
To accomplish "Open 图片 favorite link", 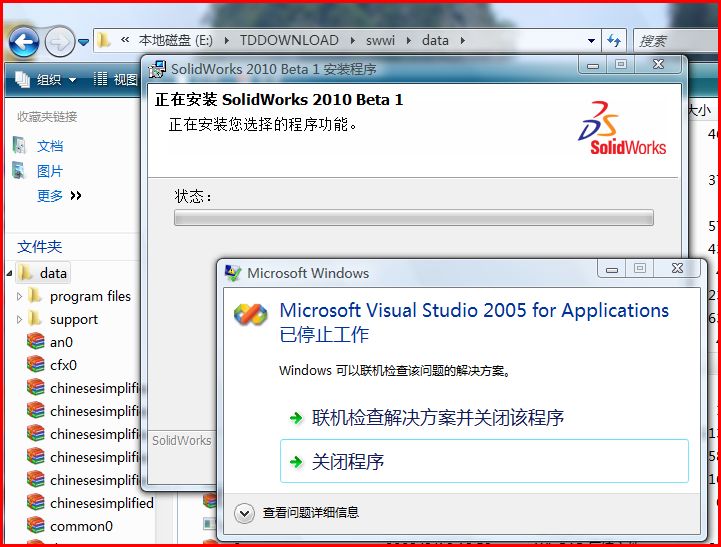I will click(50, 171).
